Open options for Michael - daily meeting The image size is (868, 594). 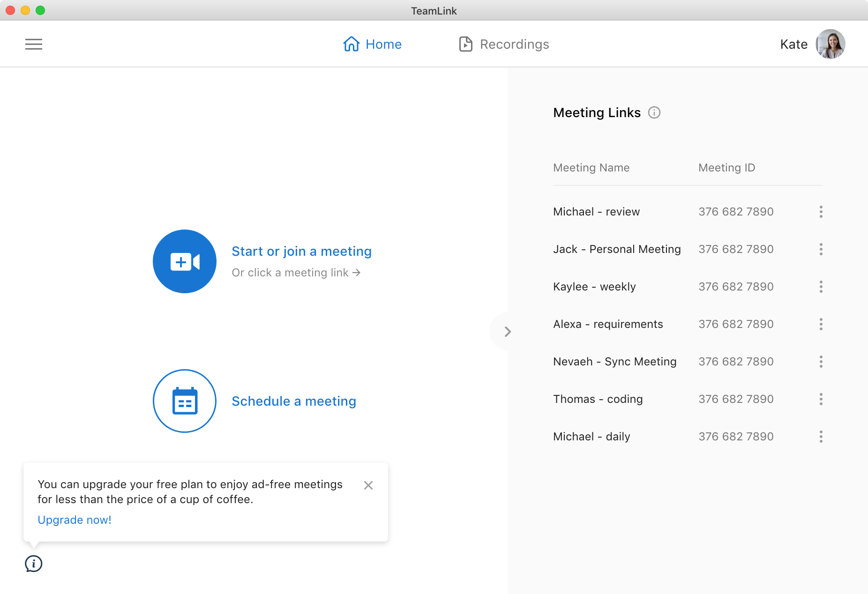click(821, 437)
